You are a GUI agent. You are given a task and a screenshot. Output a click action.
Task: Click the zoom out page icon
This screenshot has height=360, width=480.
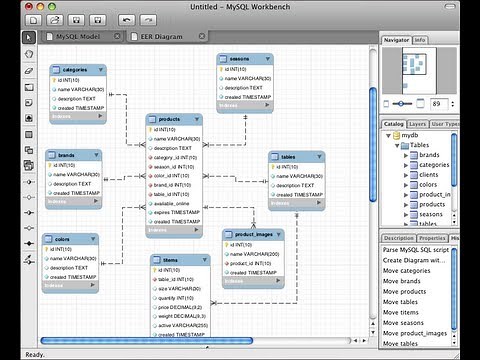386,104
